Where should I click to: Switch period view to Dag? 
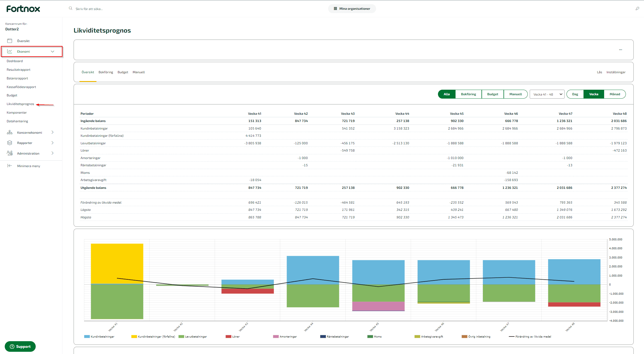coord(575,94)
